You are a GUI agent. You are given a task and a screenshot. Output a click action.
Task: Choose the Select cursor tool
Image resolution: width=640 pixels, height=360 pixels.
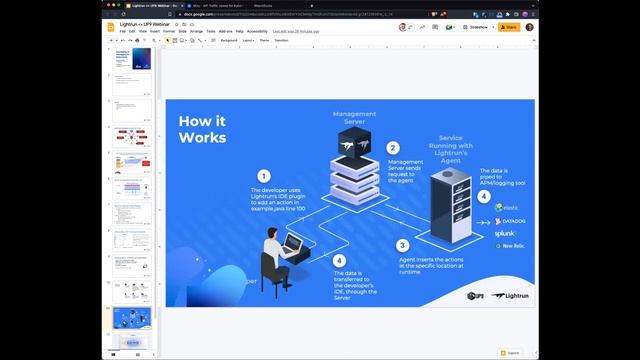click(x=167, y=40)
